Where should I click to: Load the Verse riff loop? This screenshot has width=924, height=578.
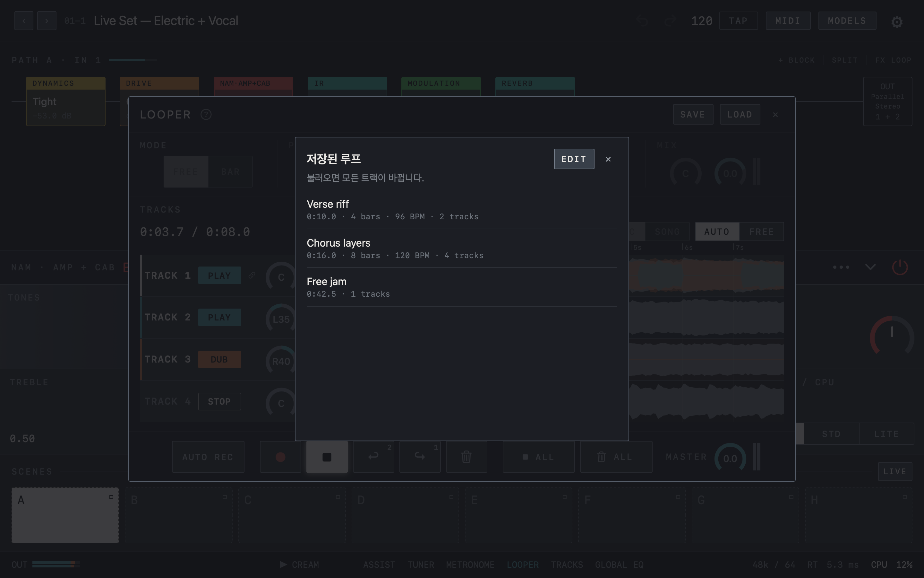pos(462,209)
